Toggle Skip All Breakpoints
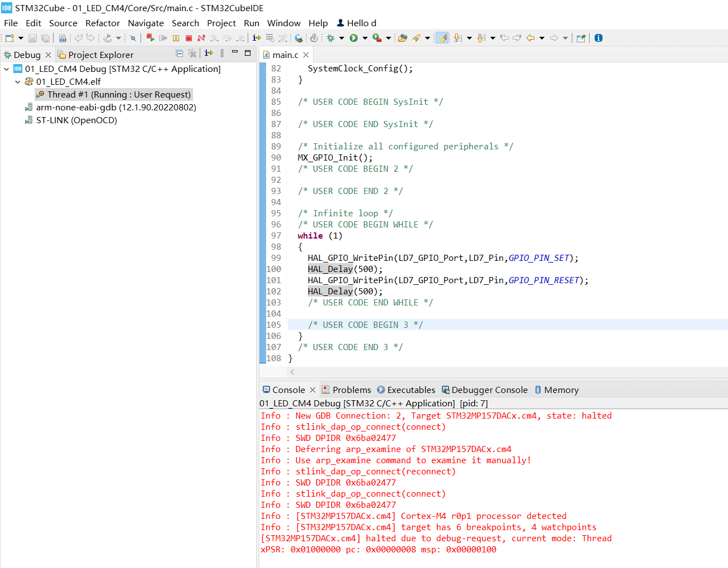 (133, 38)
